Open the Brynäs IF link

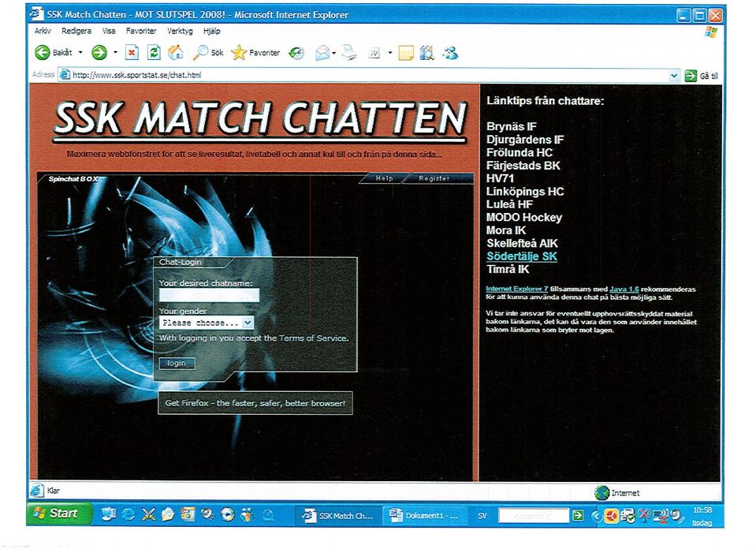(x=511, y=126)
